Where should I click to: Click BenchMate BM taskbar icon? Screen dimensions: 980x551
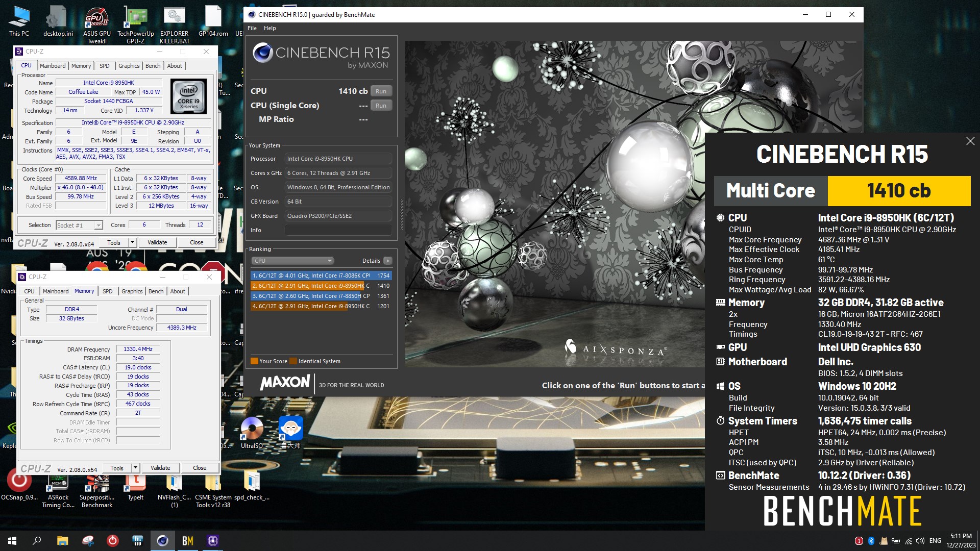(x=187, y=541)
